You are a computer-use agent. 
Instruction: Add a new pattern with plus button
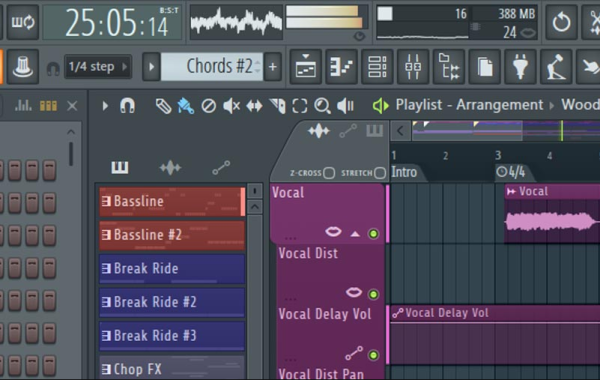pos(272,67)
